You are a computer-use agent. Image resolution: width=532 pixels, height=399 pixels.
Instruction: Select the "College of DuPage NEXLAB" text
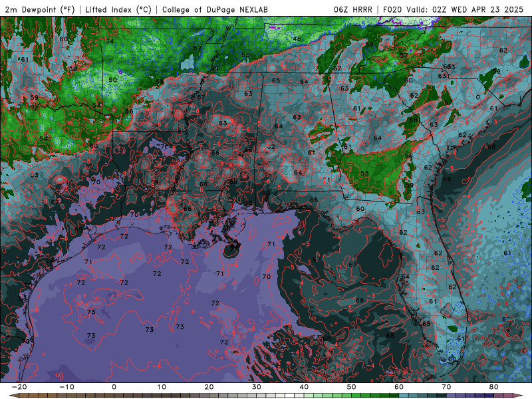tap(215, 9)
